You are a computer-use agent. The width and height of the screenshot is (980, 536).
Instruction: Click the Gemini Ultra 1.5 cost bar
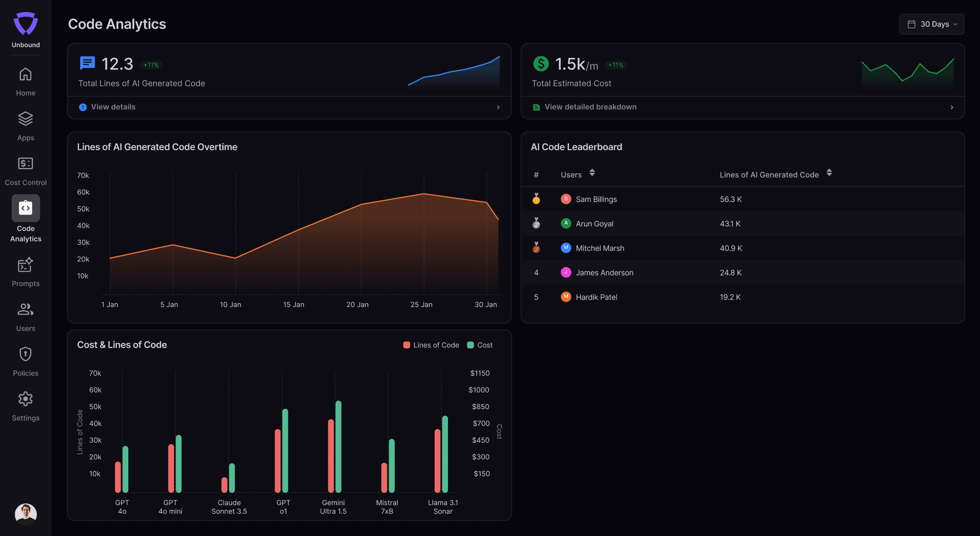click(339, 446)
